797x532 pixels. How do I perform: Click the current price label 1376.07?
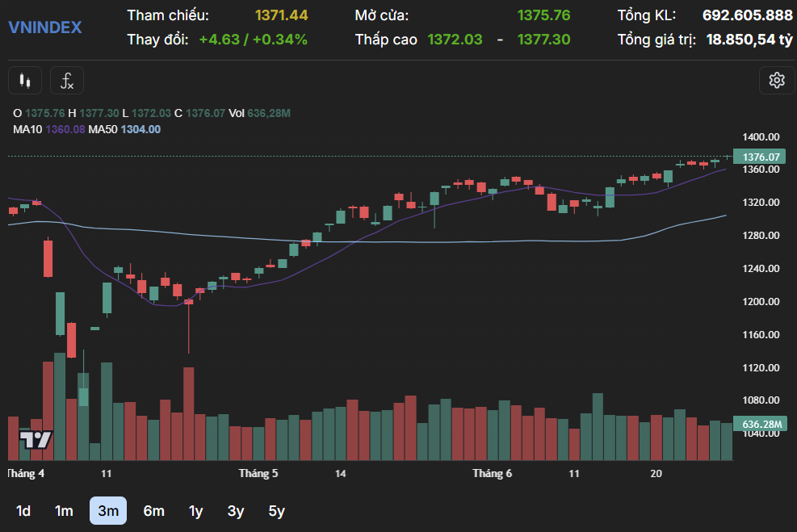click(x=760, y=157)
